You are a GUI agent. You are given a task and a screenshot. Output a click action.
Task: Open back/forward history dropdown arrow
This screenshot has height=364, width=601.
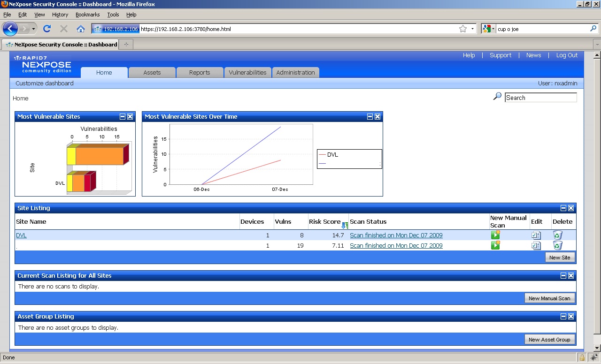click(x=34, y=29)
